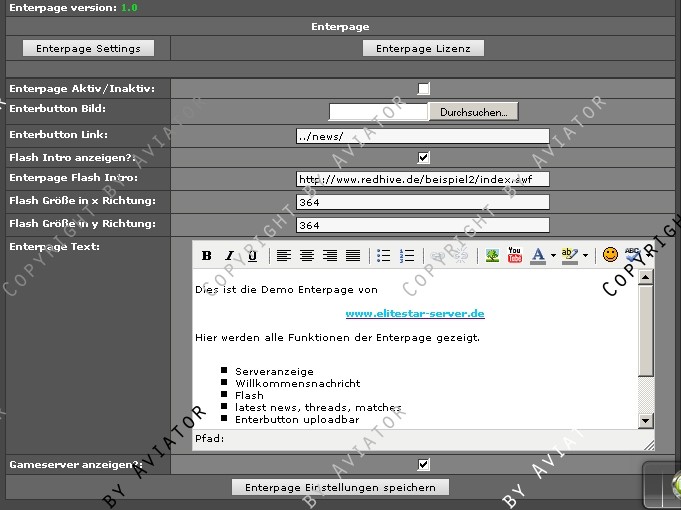Expand the highlight color dropdown arrow
Image resolution: width=681 pixels, height=510 pixels.
585,255
